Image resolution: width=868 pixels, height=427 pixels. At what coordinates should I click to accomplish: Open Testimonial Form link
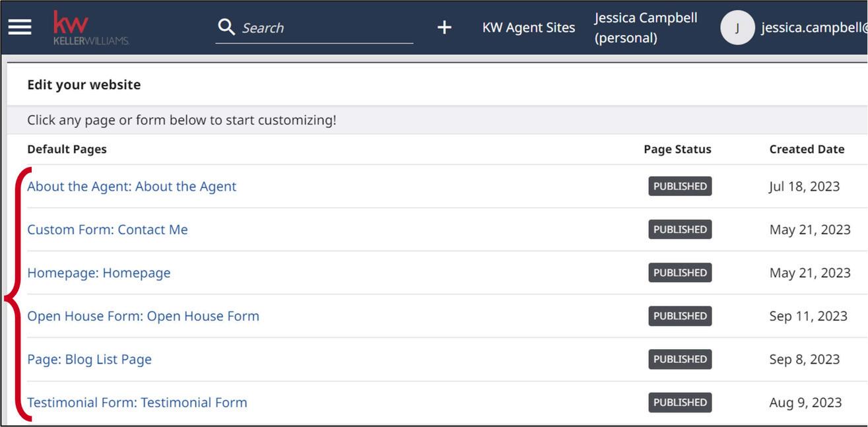coord(137,403)
